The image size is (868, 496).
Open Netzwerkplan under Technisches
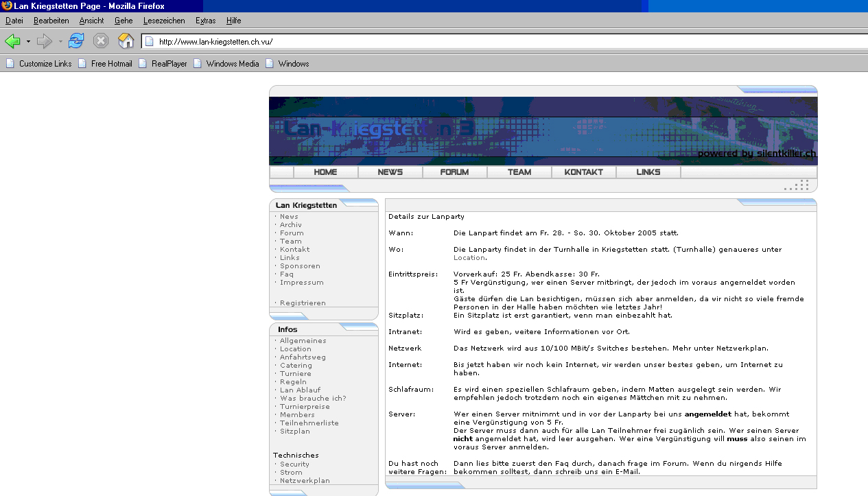(305, 481)
